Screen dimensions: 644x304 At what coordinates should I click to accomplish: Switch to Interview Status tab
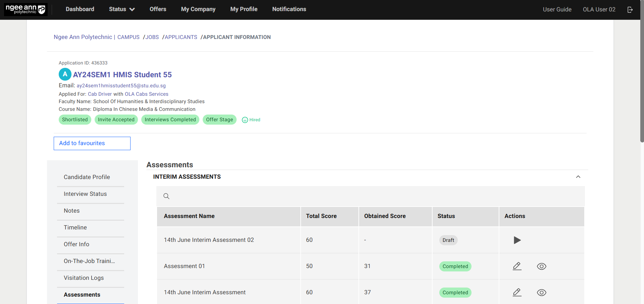tap(85, 194)
